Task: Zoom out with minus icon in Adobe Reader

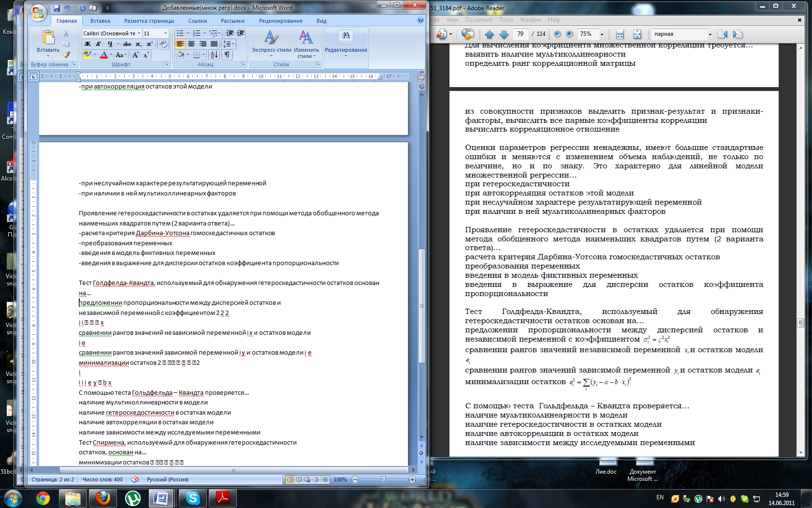Action: pyautogui.click(x=557, y=34)
